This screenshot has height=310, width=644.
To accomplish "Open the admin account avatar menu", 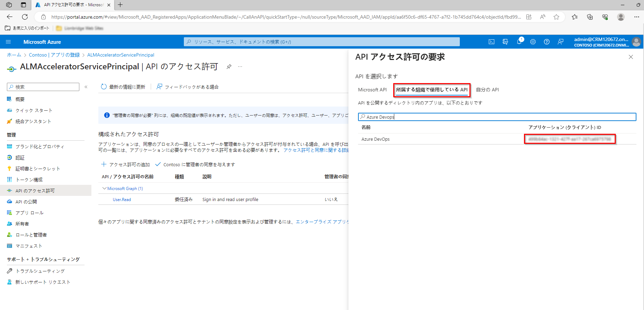I will click(x=636, y=42).
